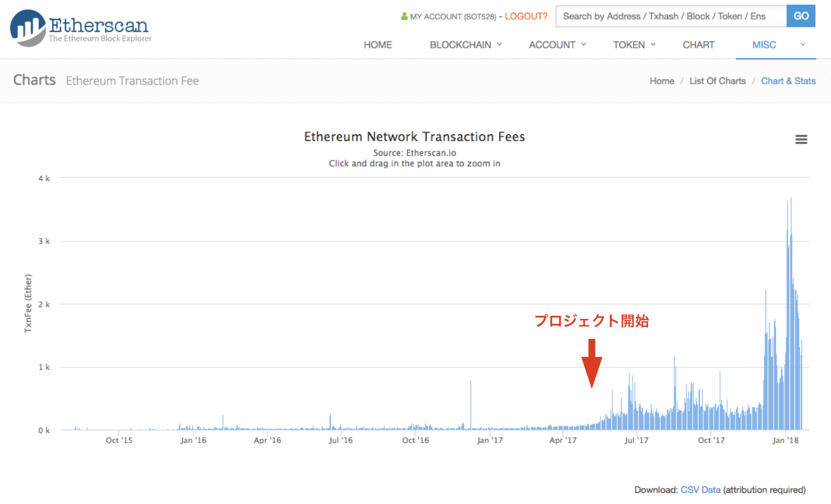Viewport: 831px width, 504px height.
Task: Click the Etherscan logo icon
Action: point(28,28)
